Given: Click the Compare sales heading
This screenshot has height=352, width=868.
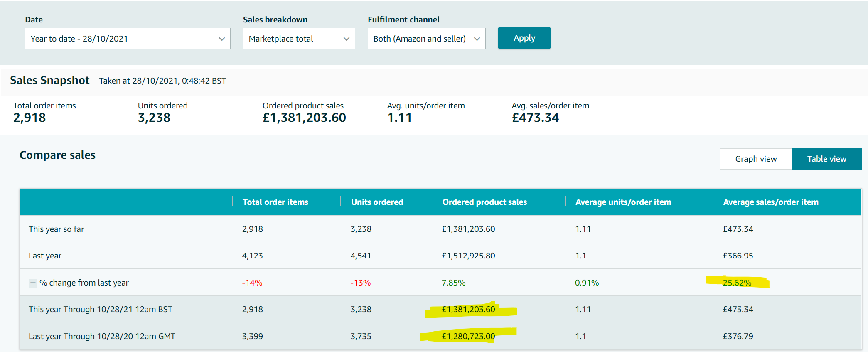Looking at the screenshot, I should 57,155.
